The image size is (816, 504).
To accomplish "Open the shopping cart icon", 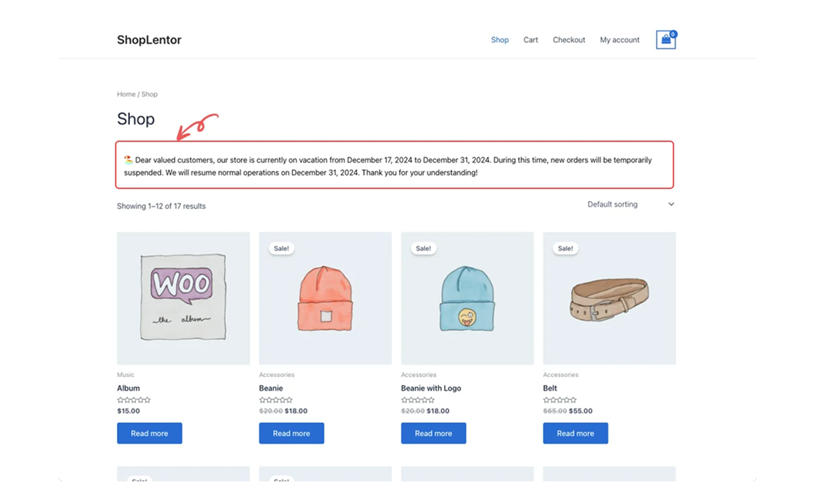I will coord(666,40).
